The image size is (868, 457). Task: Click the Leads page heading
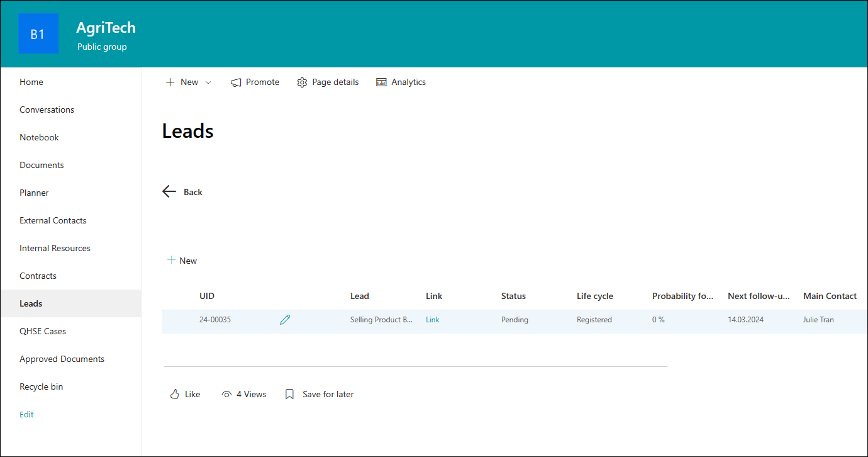click(x=188, y=131)
